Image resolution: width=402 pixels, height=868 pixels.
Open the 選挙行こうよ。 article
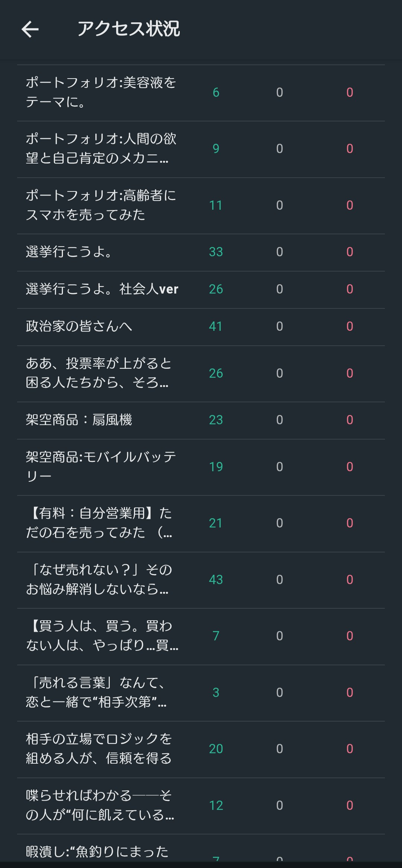pyautogui.click(x=68, y=252)
